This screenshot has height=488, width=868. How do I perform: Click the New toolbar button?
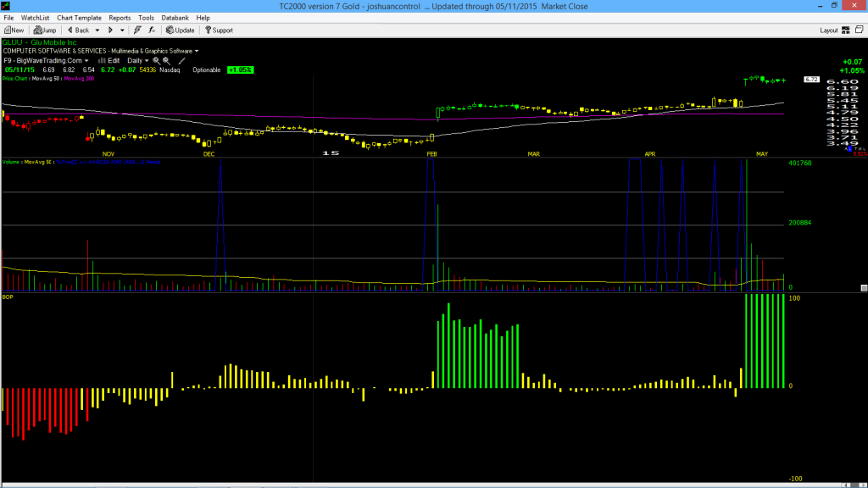[14, 30]
